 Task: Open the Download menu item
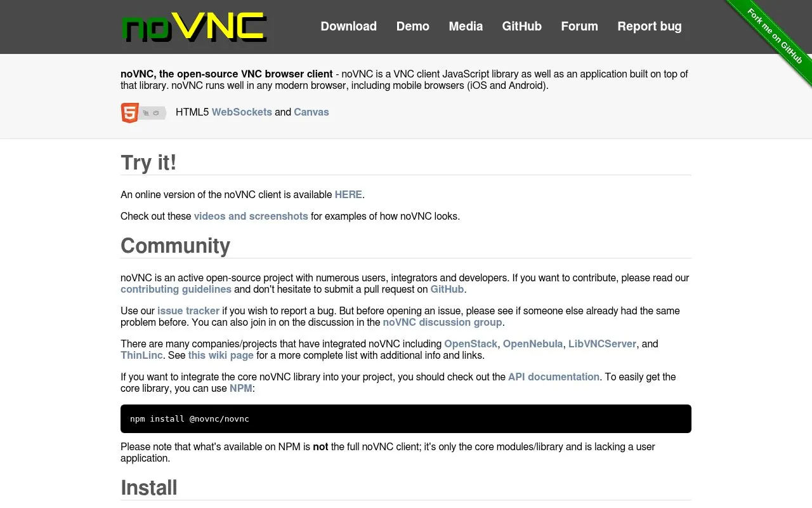pos(348,26)
